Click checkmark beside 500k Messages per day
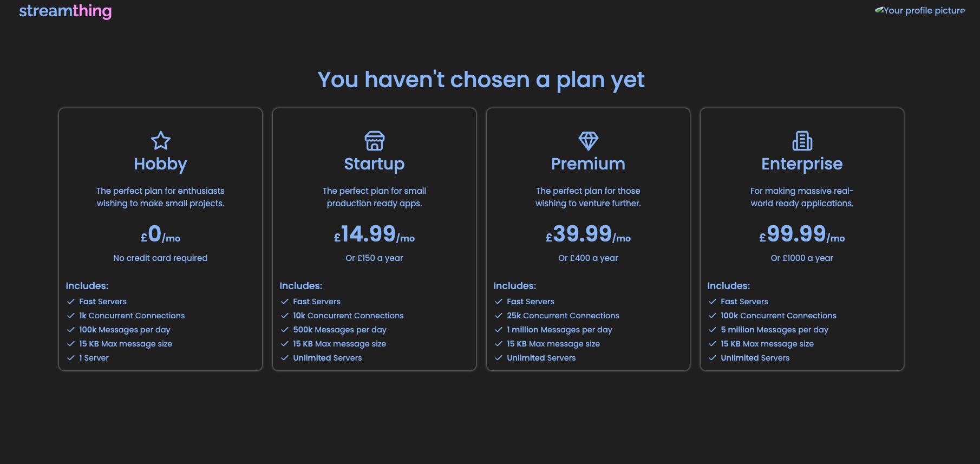Image resolution: width=980 pixels, height=464 pixels. tap(284, 330)
